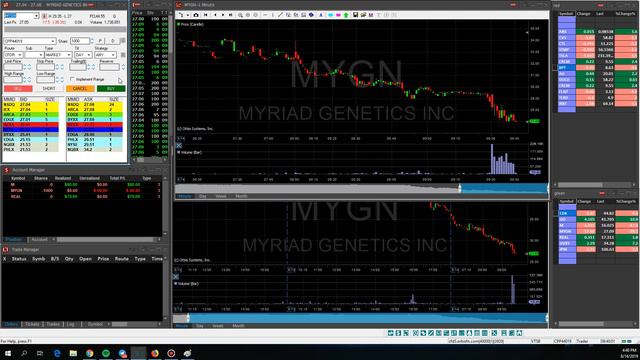
Task: Open the Route dropdown
Action: 20,55
